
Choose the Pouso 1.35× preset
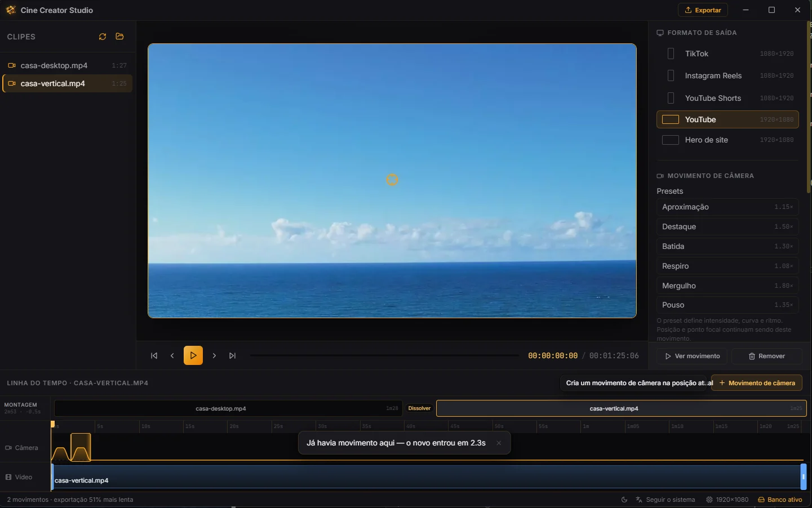[727, 305]
